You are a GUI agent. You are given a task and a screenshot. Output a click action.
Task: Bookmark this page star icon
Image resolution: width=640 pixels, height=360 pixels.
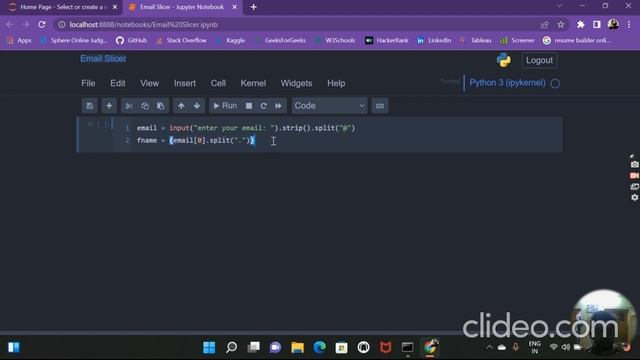561,24
